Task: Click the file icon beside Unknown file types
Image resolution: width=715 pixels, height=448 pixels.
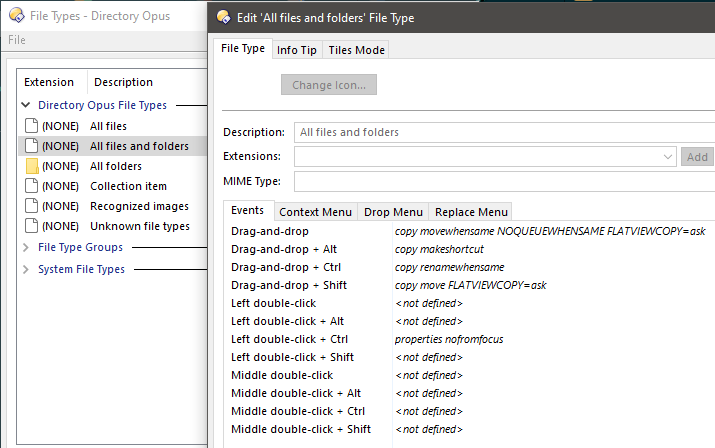Action: coord(31,226)
